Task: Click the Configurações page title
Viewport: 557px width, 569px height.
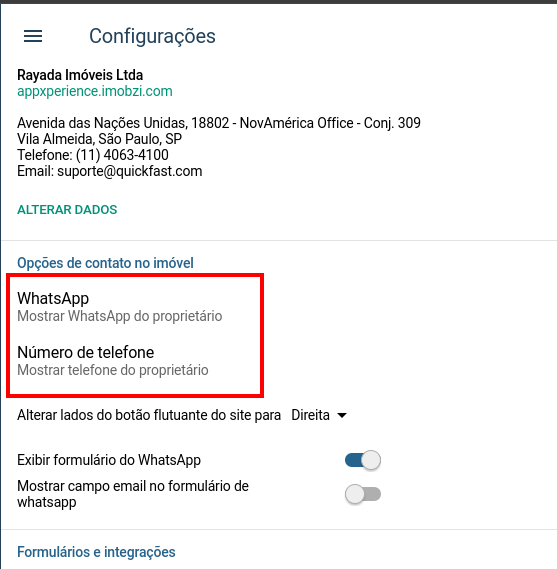Action: click(x=152, y=36)
